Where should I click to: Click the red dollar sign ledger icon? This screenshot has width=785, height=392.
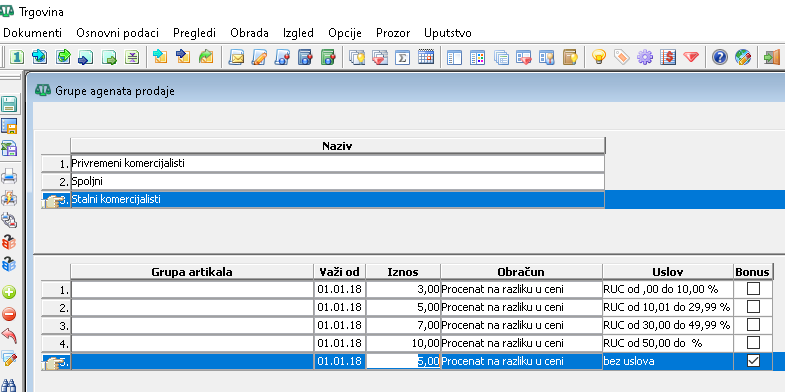pos(668,57)
